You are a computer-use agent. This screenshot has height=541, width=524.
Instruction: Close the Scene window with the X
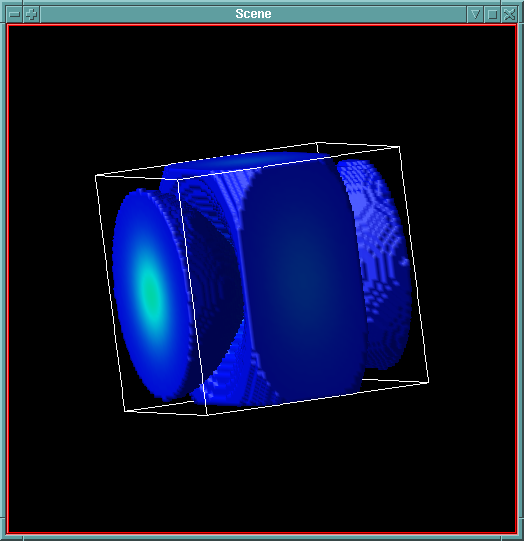[509, 14]
